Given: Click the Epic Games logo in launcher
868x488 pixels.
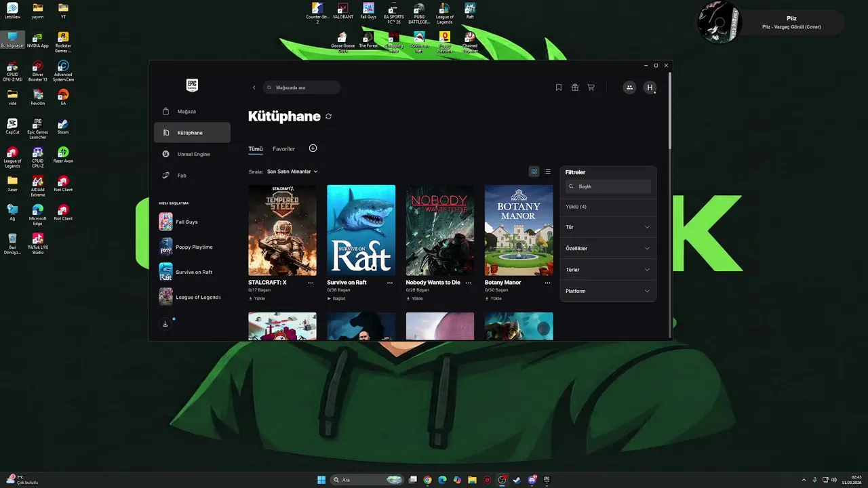Looking at the screenshot, I should tap(192, 85).
